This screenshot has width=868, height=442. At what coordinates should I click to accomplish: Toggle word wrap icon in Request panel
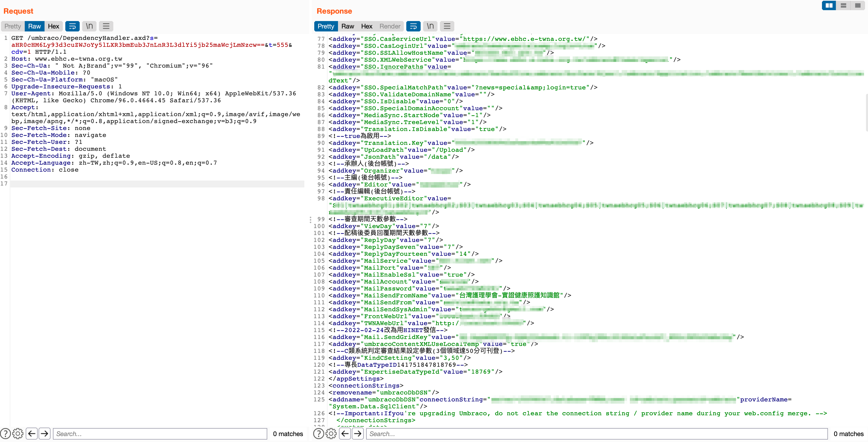(72, 26)
